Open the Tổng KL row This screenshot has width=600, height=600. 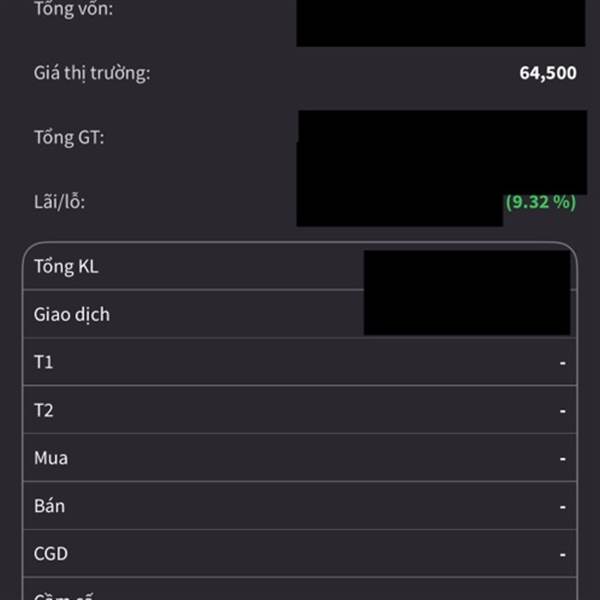click(300, 266)
